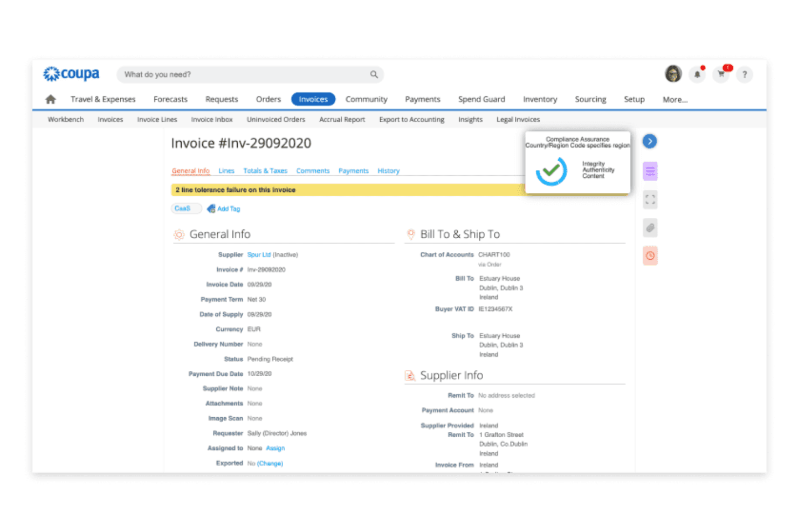Click the Add Tag icon
Viewport: 798px width, 532px height.
pyautogui.click(x=211, y=209)
